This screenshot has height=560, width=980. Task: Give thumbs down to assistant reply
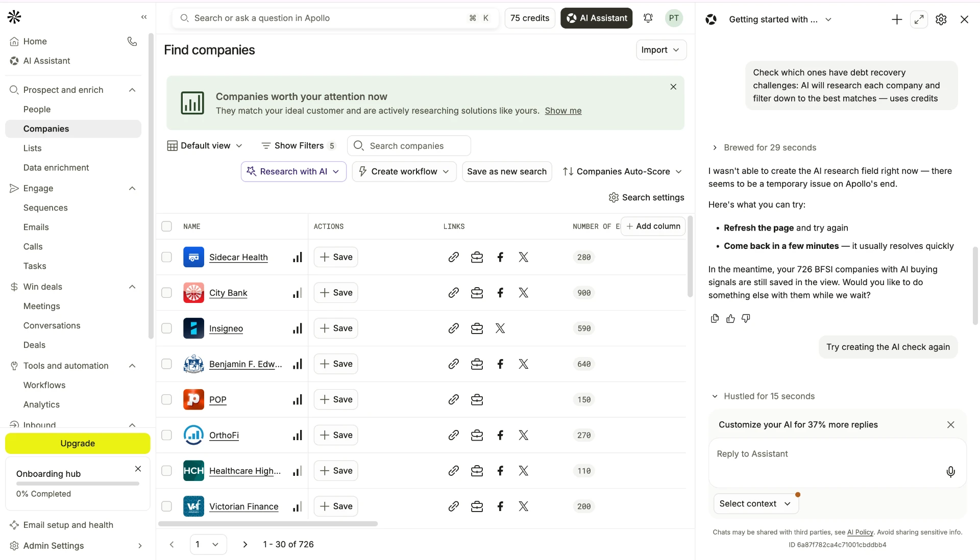click(746, 318)
